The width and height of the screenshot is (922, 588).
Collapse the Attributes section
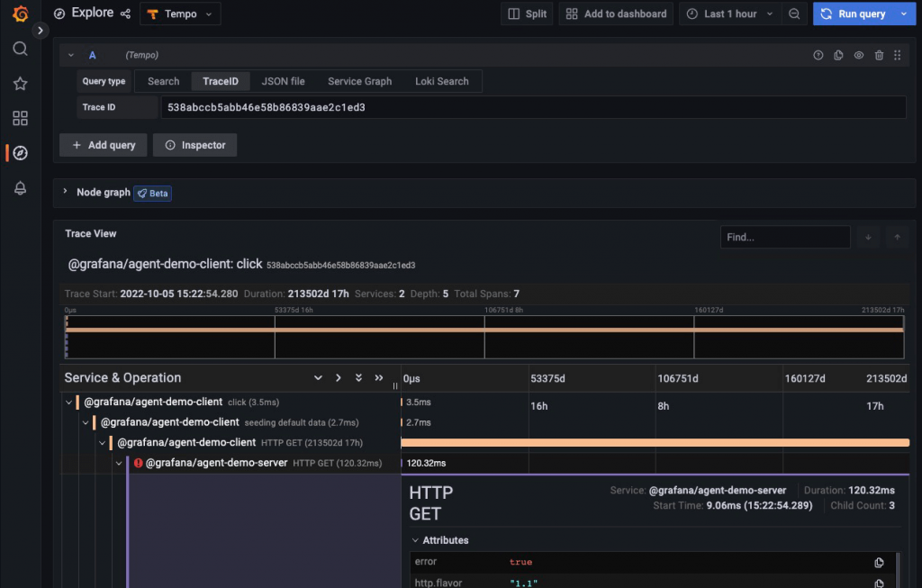point(415,540)
